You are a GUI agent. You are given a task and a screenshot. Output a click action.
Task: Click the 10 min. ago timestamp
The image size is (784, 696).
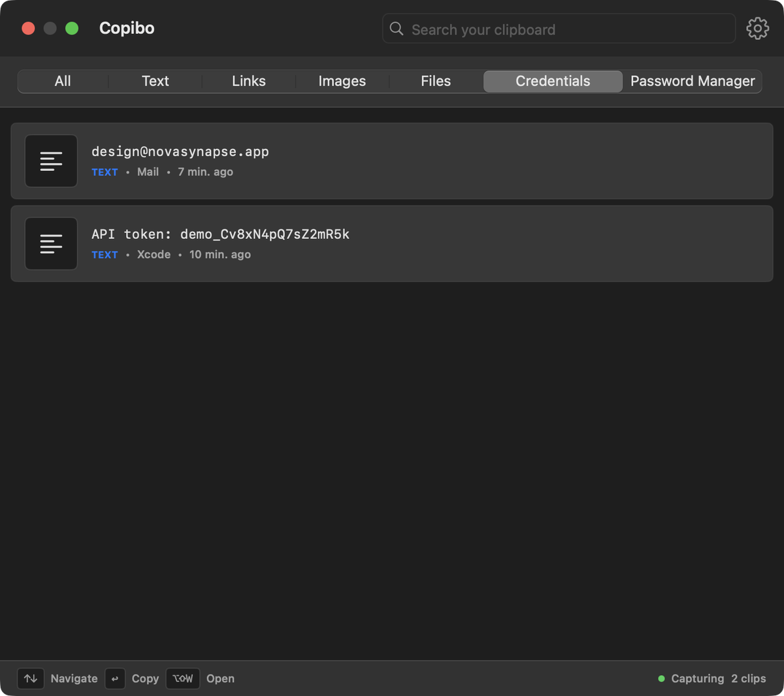[220, 254]
